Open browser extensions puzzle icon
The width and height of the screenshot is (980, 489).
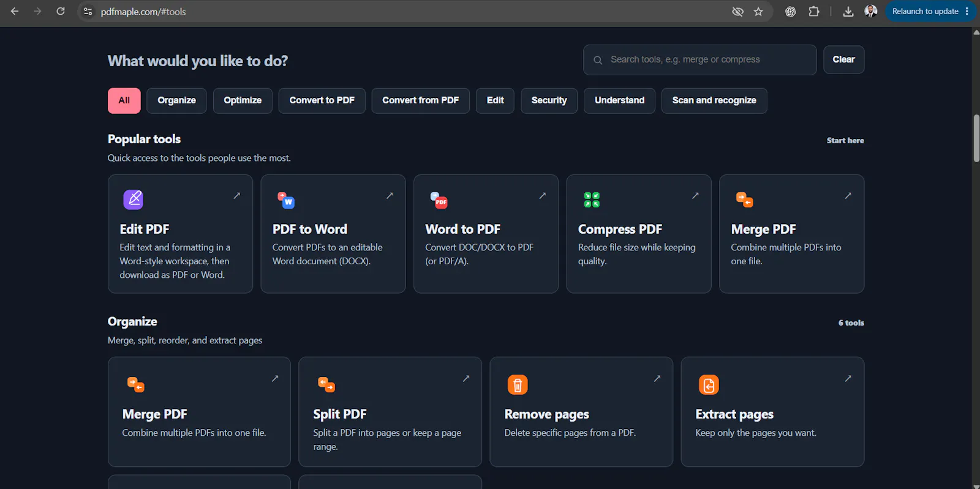coord(813,12)
